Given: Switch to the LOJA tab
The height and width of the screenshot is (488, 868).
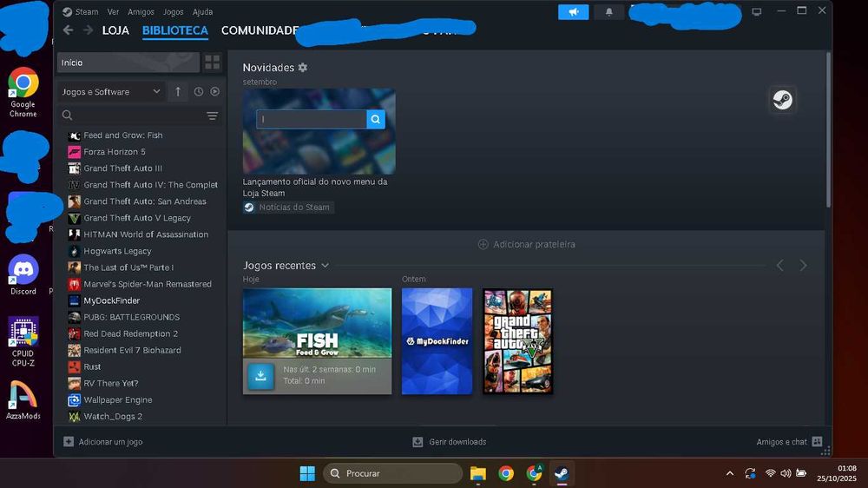Looking at the screenshot, I should coord(115,30).
